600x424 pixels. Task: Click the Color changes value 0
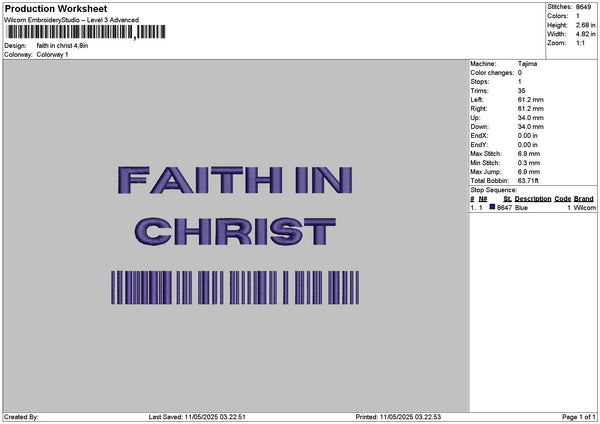click(x=520, y=73)
